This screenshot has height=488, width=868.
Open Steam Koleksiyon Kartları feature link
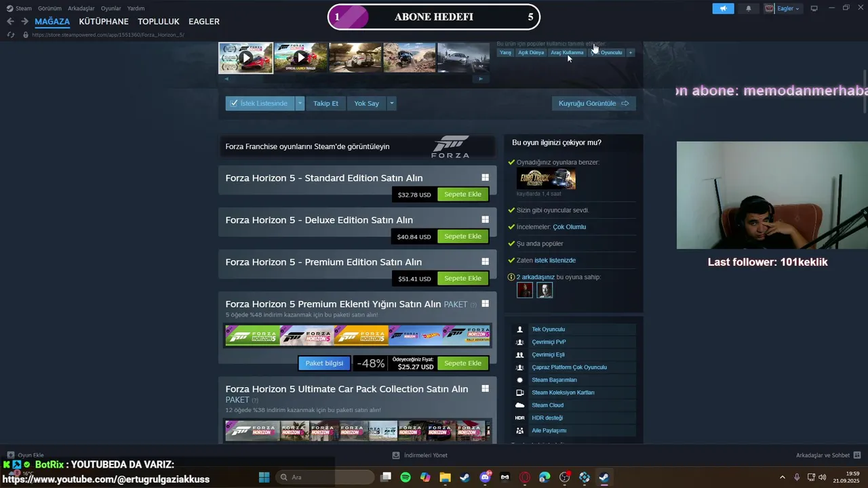tap(574, 392)
